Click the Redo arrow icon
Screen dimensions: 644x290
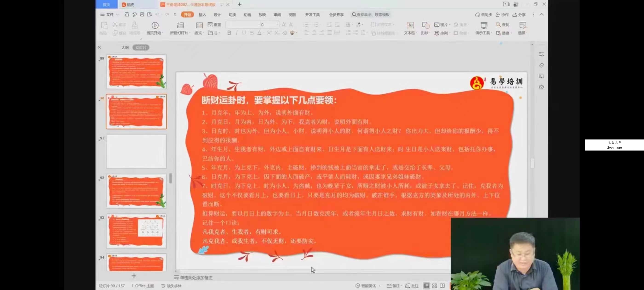click(x=167, y=14)
